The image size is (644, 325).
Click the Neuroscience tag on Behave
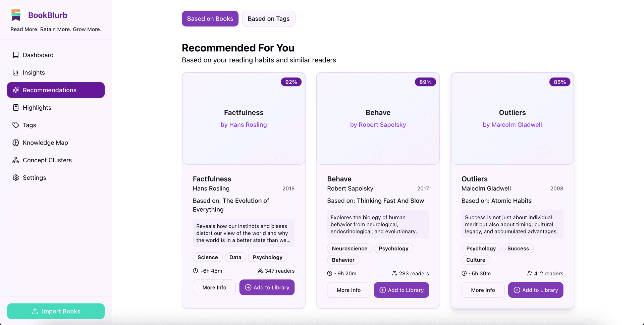click(349, 249)
